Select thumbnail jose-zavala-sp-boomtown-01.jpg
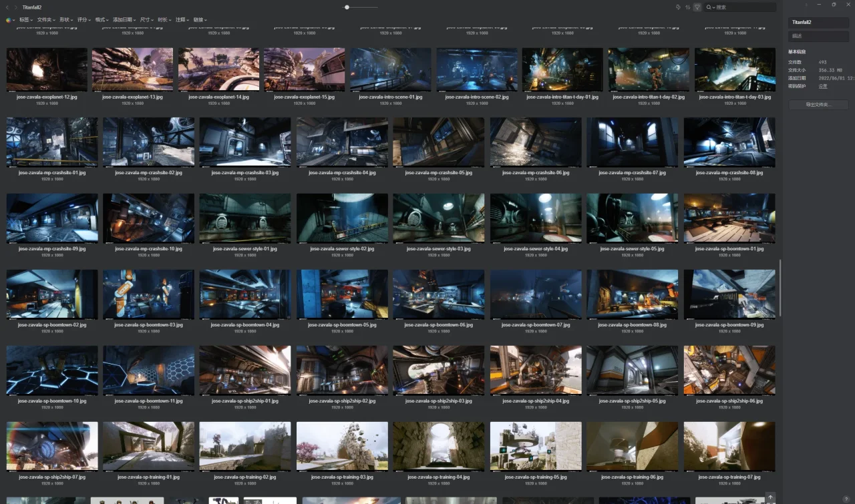Screen dimensions: 855x504 pos(729,218)
